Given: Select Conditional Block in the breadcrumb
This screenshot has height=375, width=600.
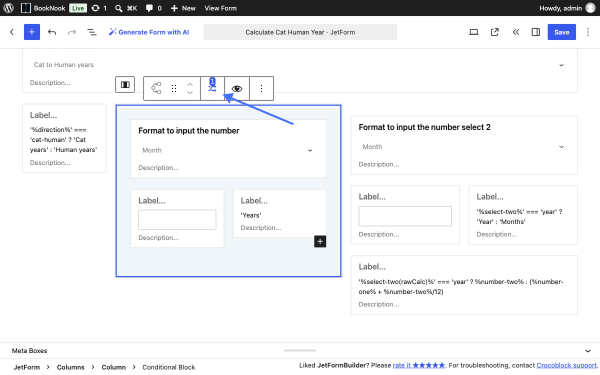Looking at the screenshot, I should pyautogui.click(x=169, y=367).
